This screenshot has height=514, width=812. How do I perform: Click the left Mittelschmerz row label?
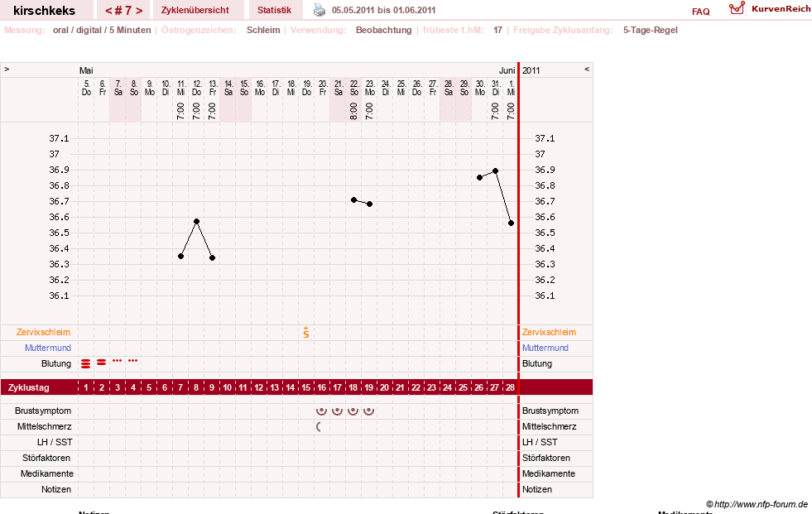pyautogui.click(x=44, y=426)
